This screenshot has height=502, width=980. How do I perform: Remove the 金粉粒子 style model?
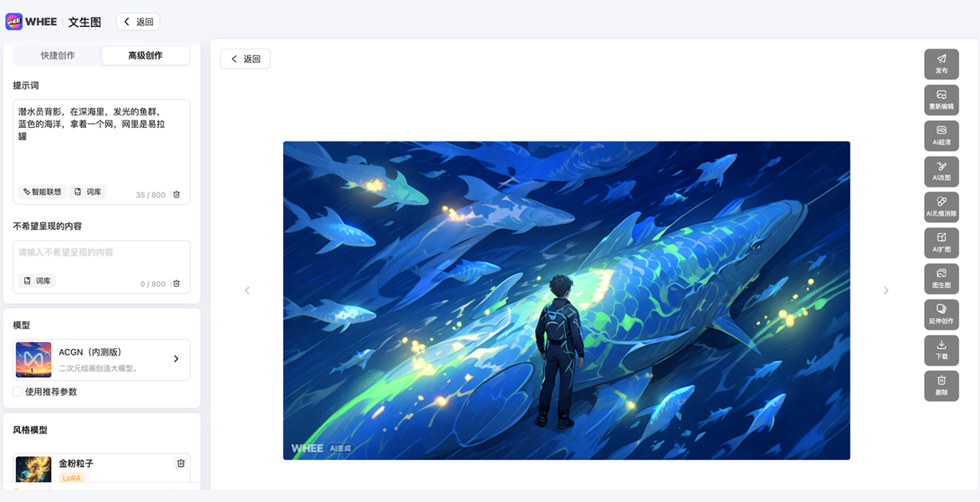[x=181, y=464]
